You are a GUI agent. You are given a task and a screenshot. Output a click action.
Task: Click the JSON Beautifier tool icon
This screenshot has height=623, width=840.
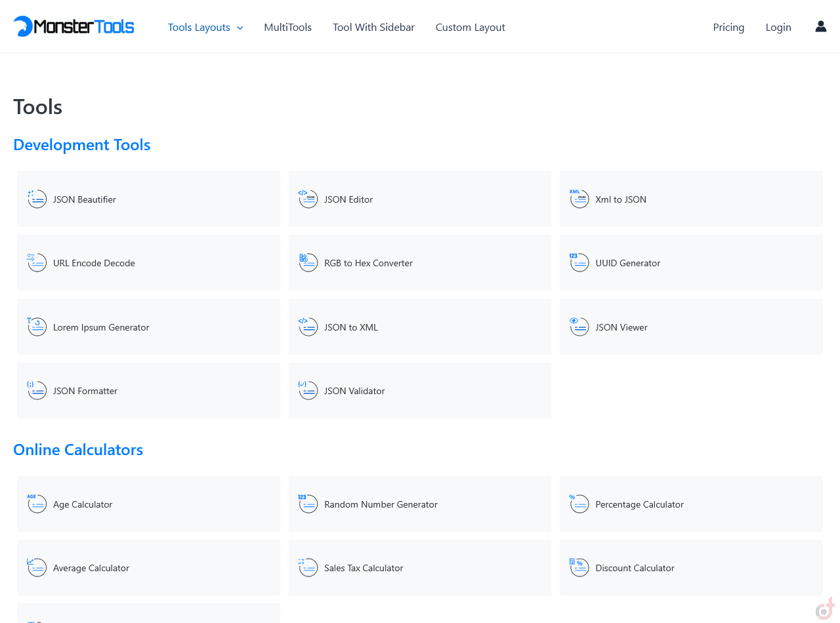(37, 199)
